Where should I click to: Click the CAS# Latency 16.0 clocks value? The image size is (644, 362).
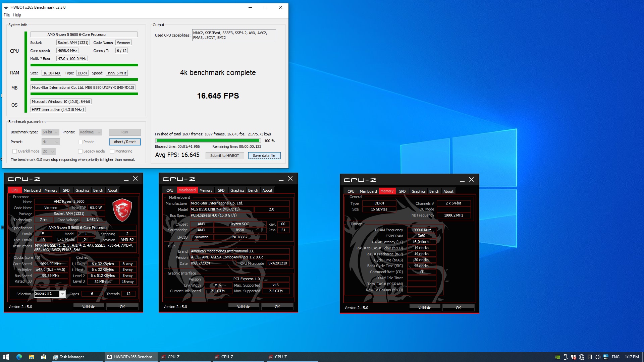pos(422,242)
